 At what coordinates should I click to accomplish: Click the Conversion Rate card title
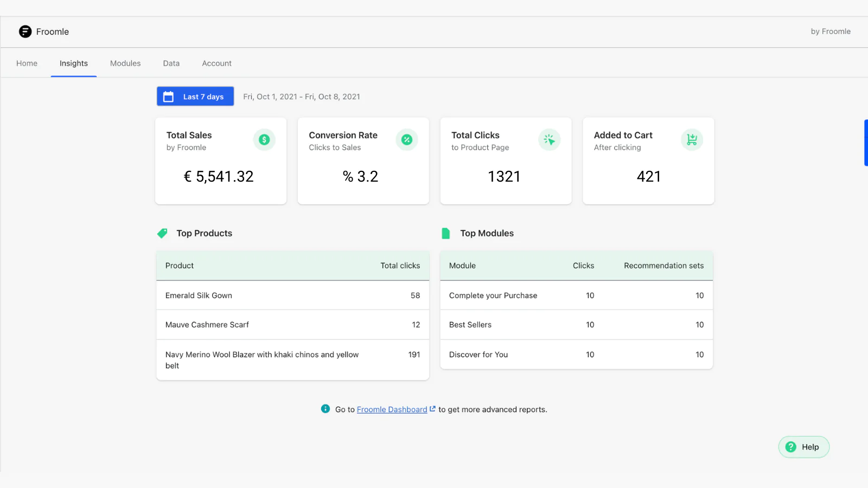343,135
